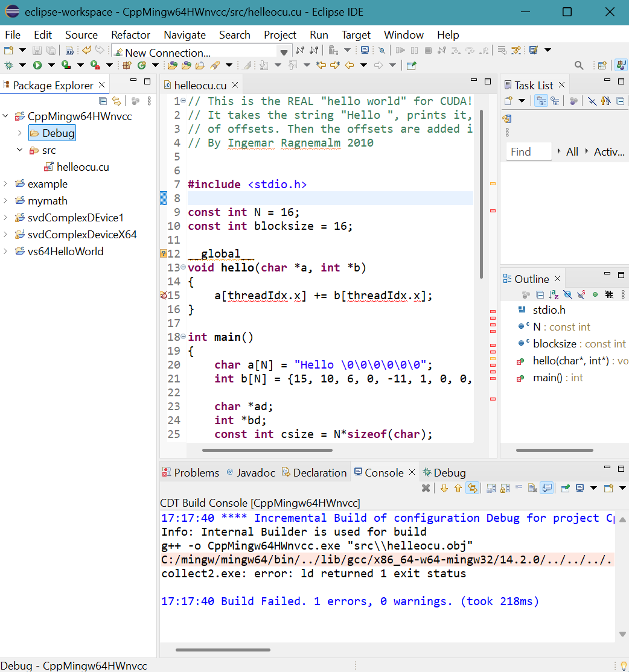The image size is (629, 672).
Task: Expand the vs64HelloWorld project node
Action: pos(5,251)
